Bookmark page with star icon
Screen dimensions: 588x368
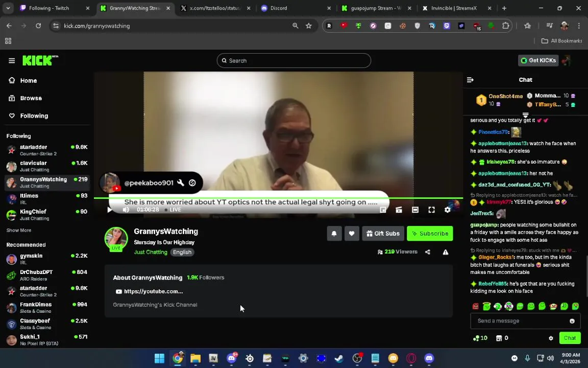[309, 26]
